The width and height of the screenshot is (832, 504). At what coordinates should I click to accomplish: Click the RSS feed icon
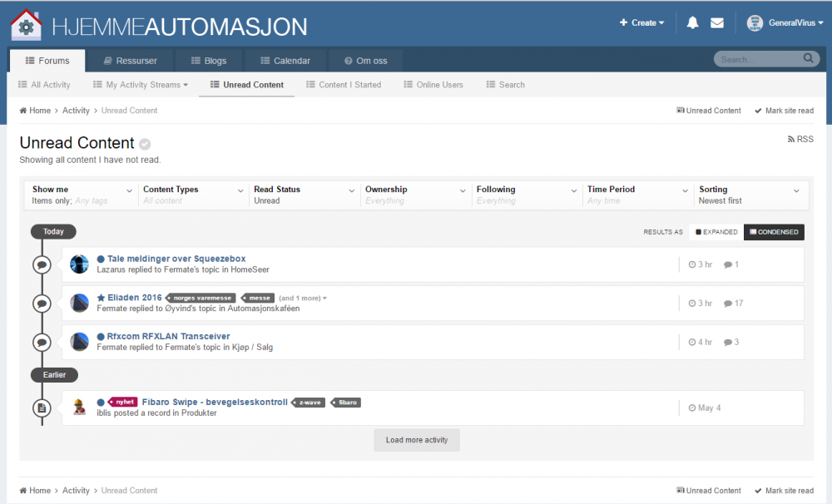pos(791,140)
